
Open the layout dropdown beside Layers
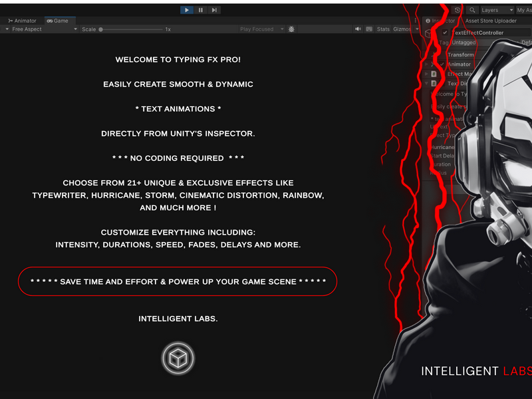pyautogui.click(x=524, y=10)
